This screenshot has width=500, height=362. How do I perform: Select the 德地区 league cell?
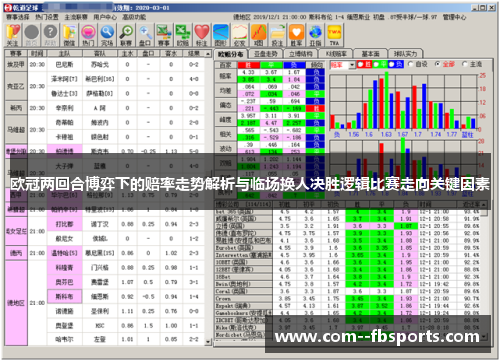[x=16, y=303]
